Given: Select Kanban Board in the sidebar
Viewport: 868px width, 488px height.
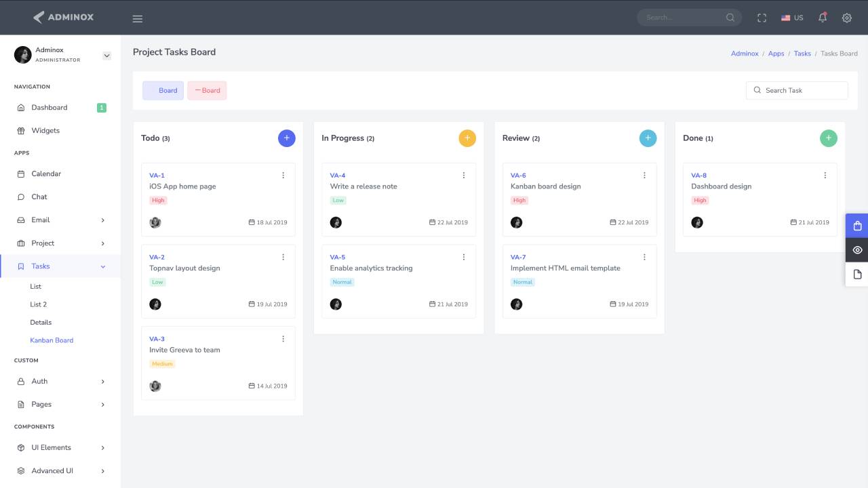Looking at the screenshot, I should pyautogui.click(x=52, y=340).
